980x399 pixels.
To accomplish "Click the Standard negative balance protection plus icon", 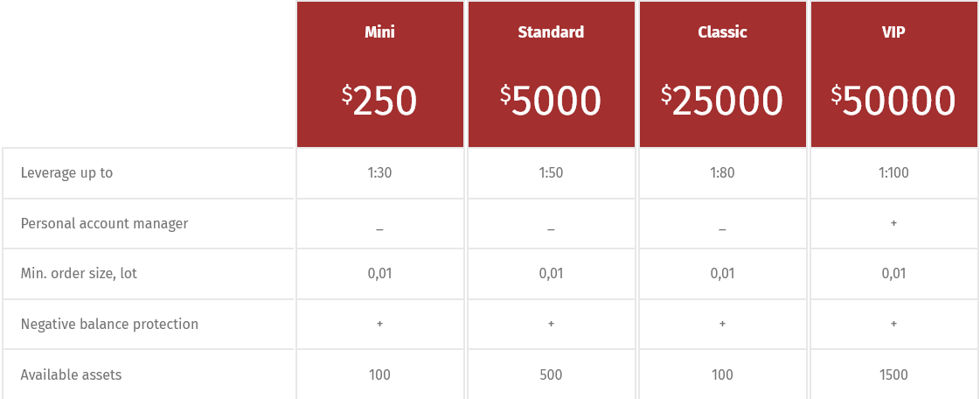I will (551, 324).
